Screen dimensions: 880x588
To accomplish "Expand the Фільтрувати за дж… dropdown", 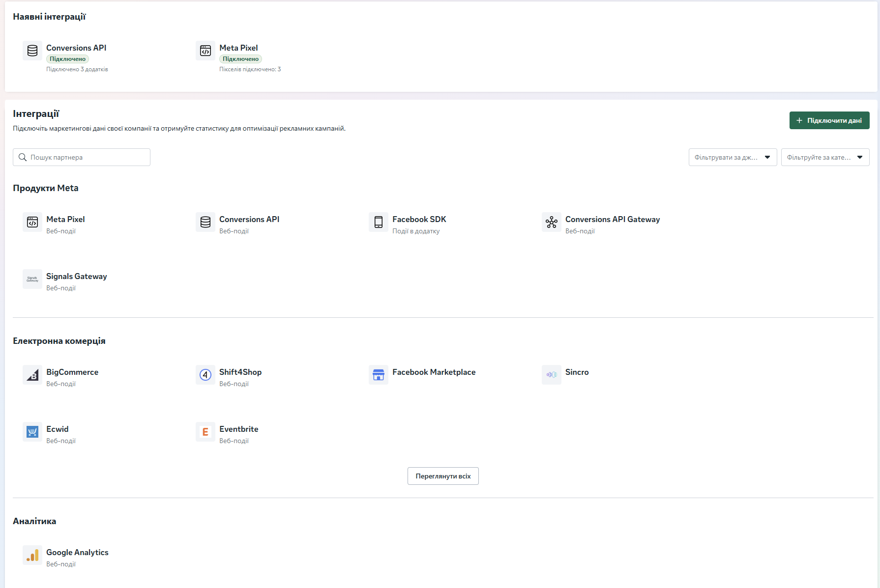I will 733,157.
